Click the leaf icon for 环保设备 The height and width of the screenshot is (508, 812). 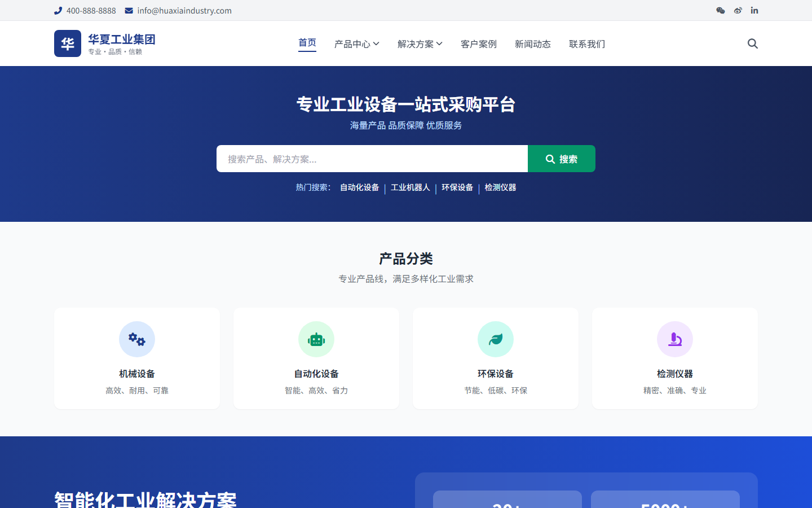point(496,339)
